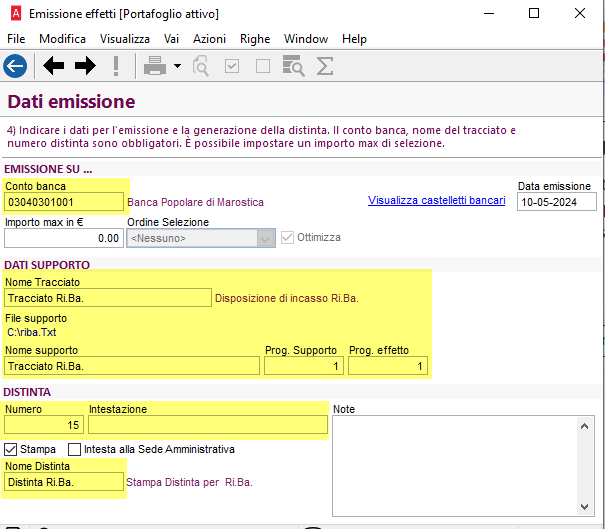Go to next step with black right arrow

(85, 66)
